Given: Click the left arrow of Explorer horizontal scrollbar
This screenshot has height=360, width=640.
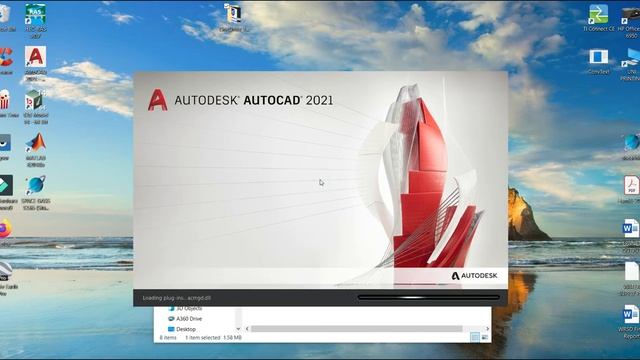Looking at the screenshot, I should (x=247, y=329).
